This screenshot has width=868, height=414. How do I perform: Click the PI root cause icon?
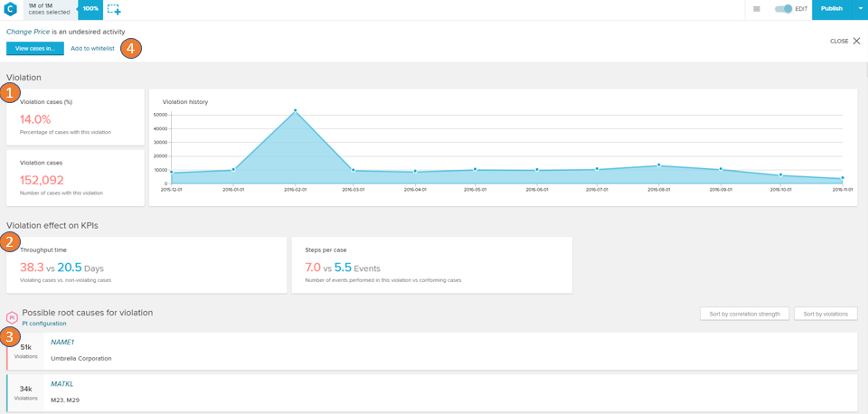point(12,317)
